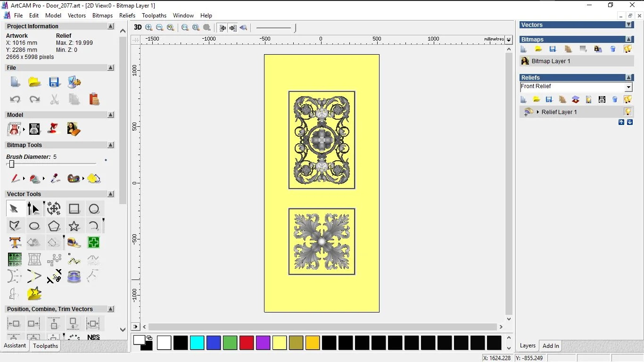Expand Relief Layer 1 details arrow
The width and height of the screenshot is (644, 362).
point(538,112)
